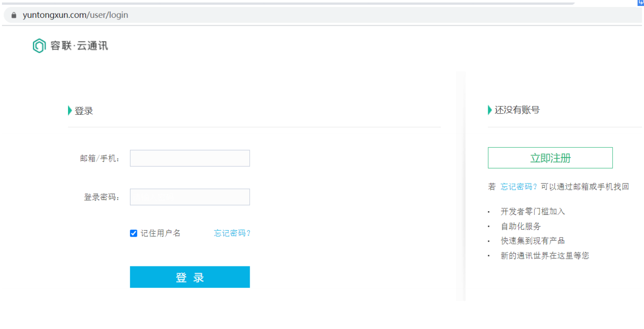Focus the 登录密码 input field

[x=190, y=197]
